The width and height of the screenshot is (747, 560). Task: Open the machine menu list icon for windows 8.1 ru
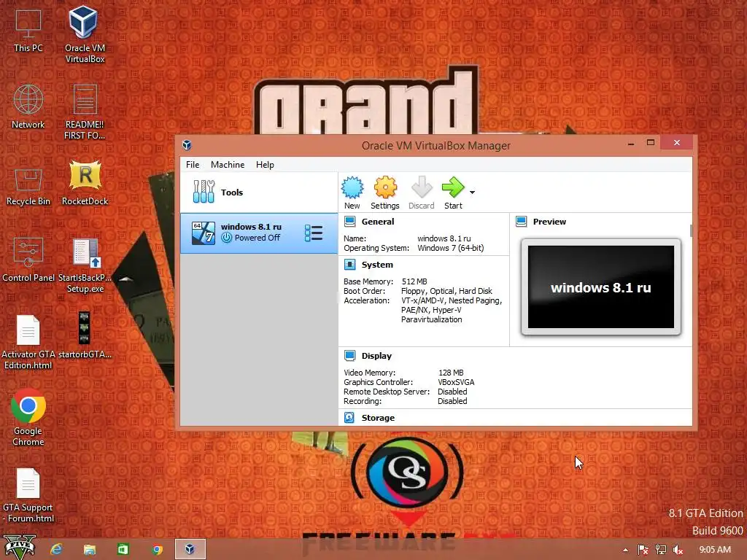pos(314,233)
